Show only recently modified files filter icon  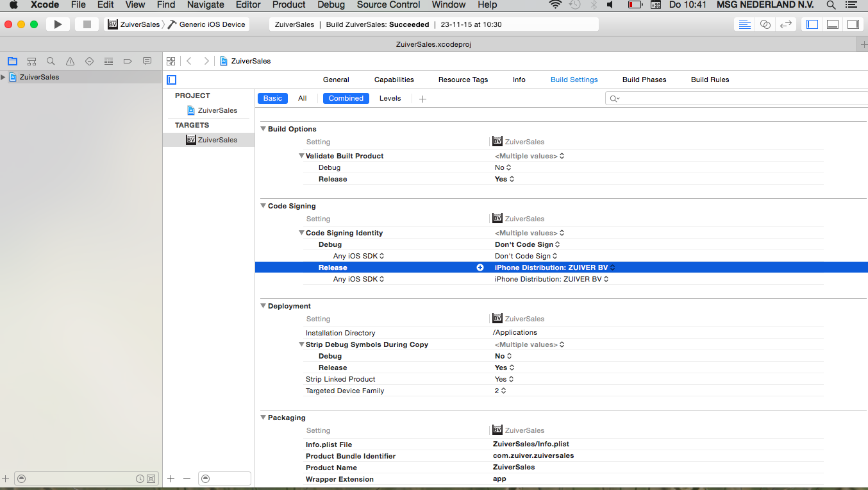point(140,478)
